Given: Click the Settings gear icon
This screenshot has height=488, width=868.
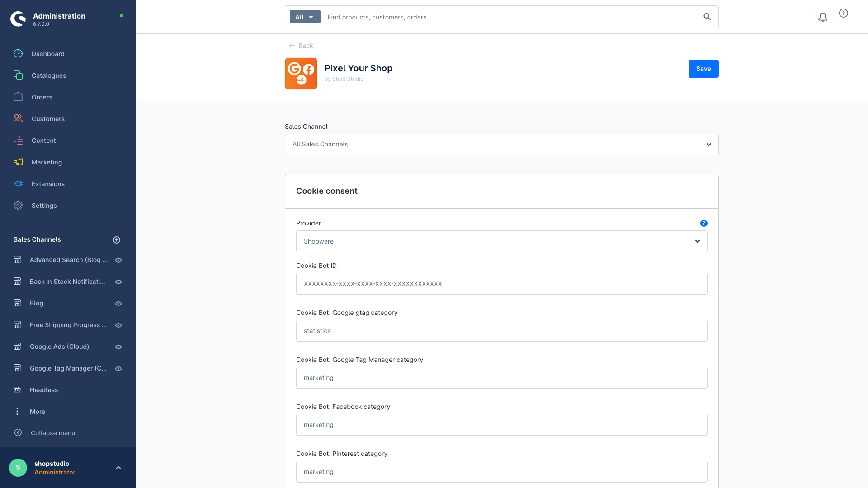Looking at the screenshot, I should pos(18,206).
